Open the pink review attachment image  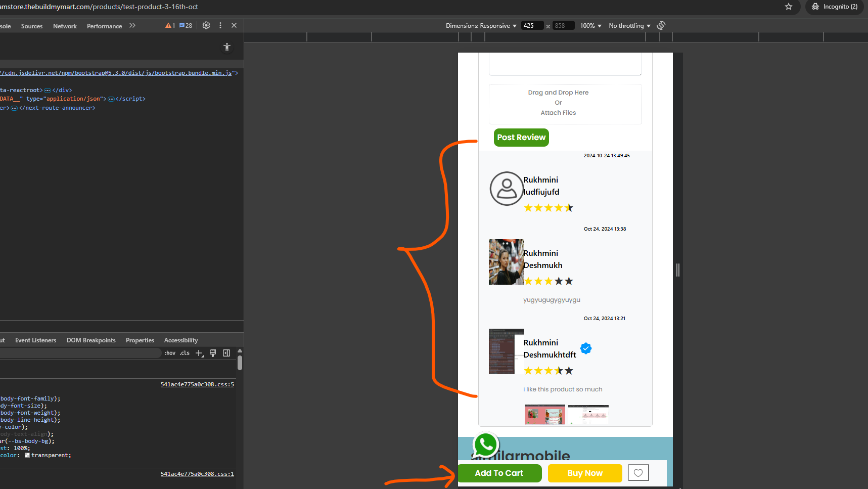[545, 414]
